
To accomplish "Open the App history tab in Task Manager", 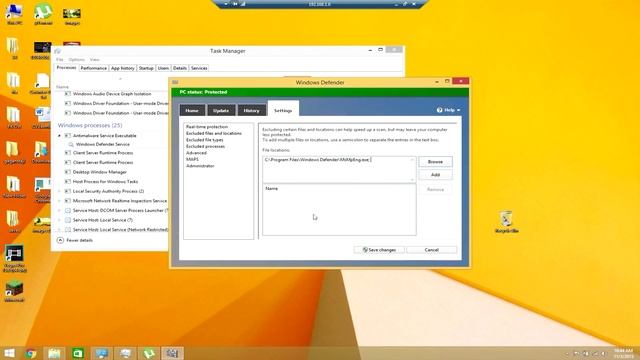I will point(122,68).
